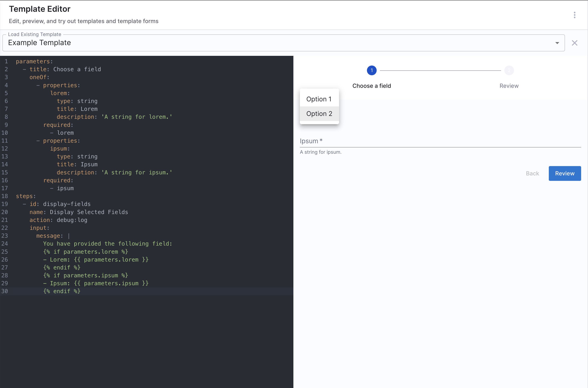Click line number 18 in editor gutter

5,196
